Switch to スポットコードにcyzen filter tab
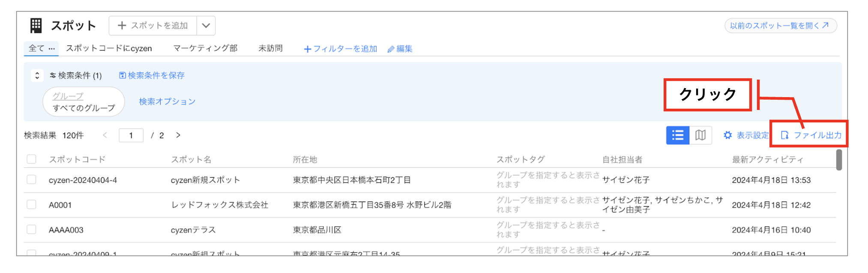The image size is (868, 273). 109,48
